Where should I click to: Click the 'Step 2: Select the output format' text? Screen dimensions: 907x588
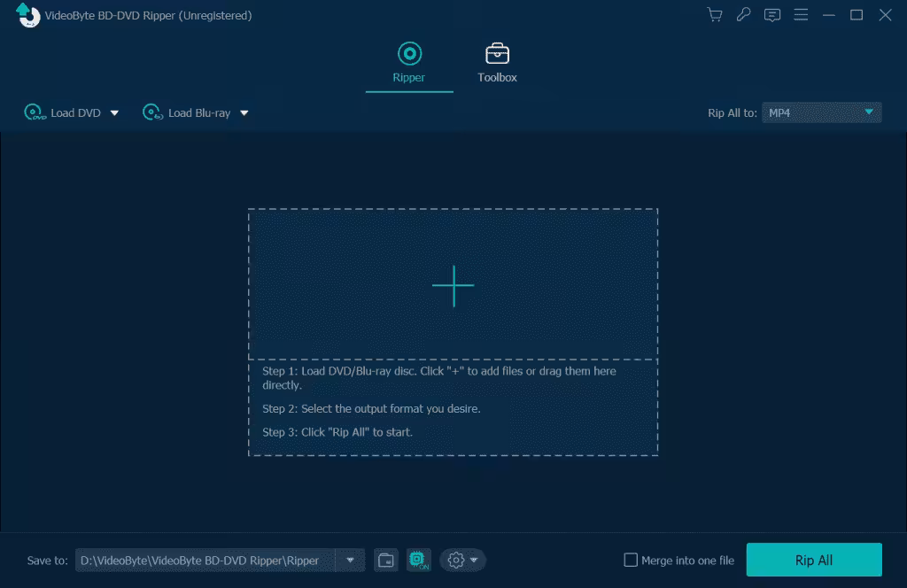click(371, 409)
